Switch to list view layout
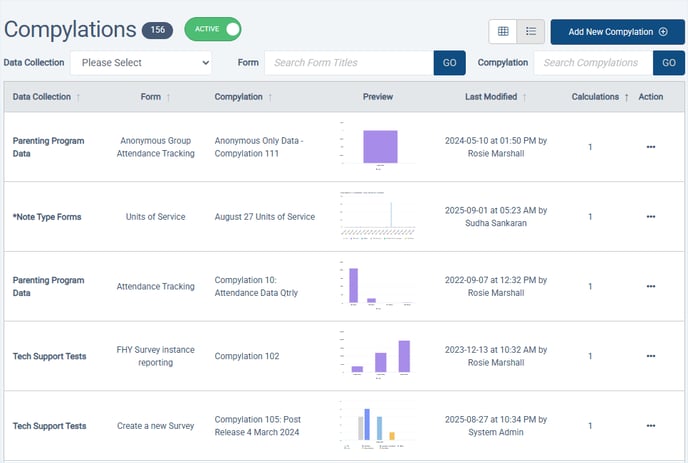Screen dimensions: 688x463 pyautogui.click(x=531, y=31)
